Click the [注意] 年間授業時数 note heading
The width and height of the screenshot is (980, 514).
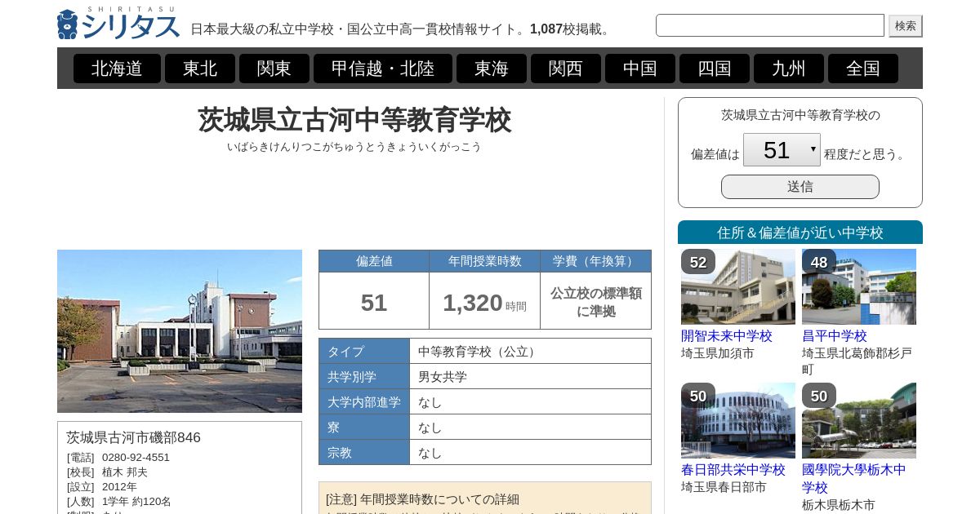click(422, 499)
